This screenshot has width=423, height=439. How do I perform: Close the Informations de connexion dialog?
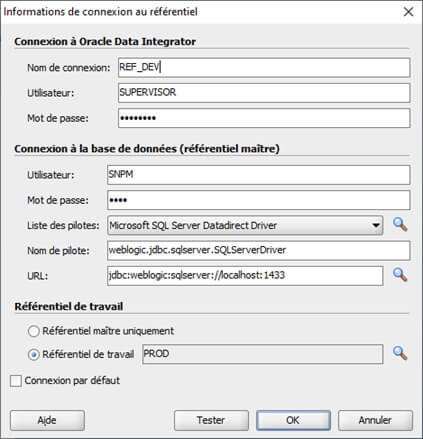pyautogui.click(x=409, y=12)
